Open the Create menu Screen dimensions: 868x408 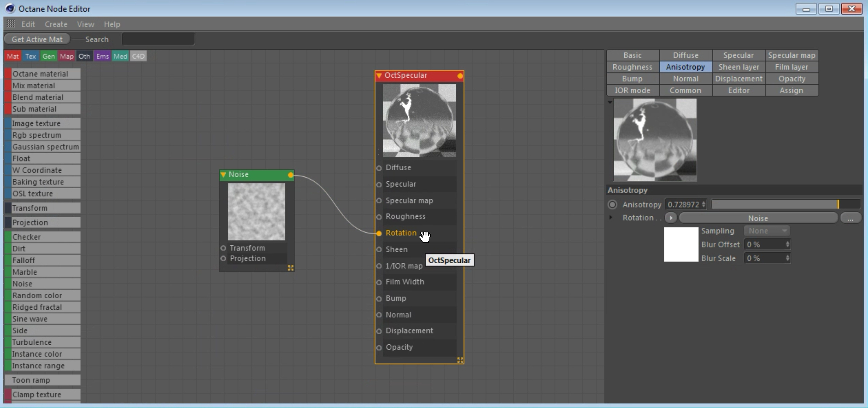[x=56, y=24]
